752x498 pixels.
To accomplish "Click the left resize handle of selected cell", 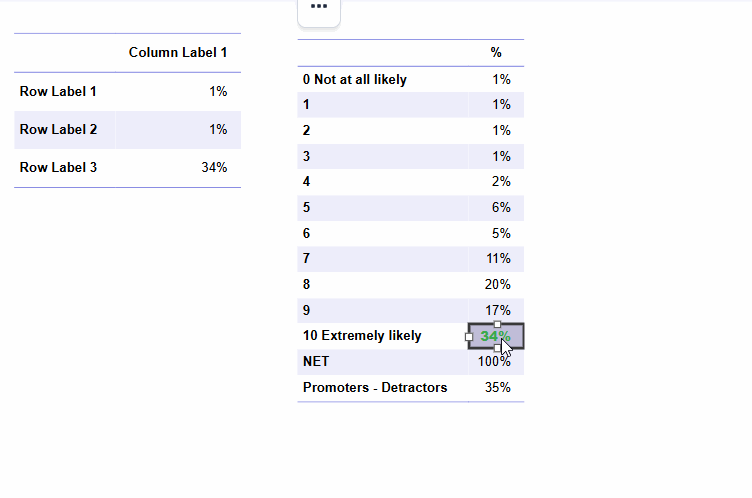I will point(469,337).
